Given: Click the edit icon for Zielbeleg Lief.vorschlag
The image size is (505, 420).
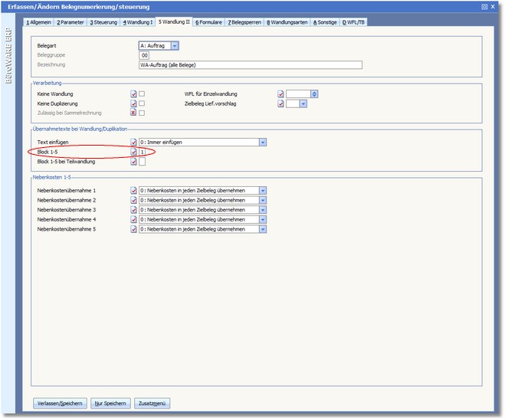Looking at the screenshot, I should [x=280, y=103].
